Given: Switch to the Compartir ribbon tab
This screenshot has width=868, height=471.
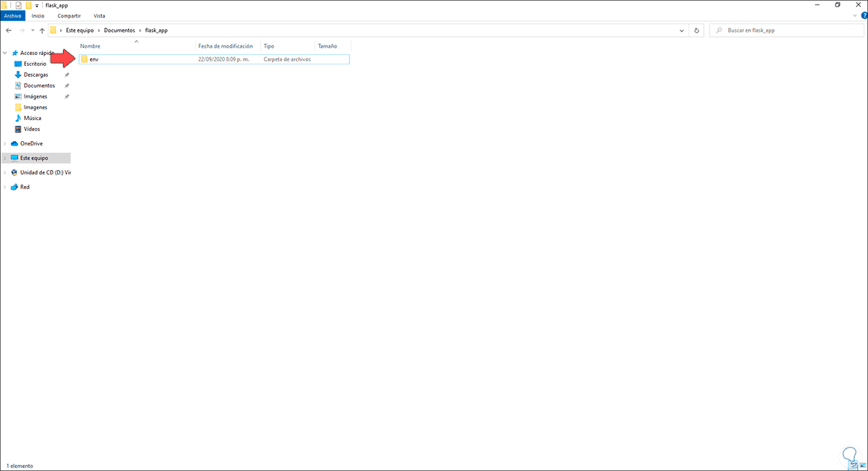Looking at the screenshot, I should tap(69, 15).
